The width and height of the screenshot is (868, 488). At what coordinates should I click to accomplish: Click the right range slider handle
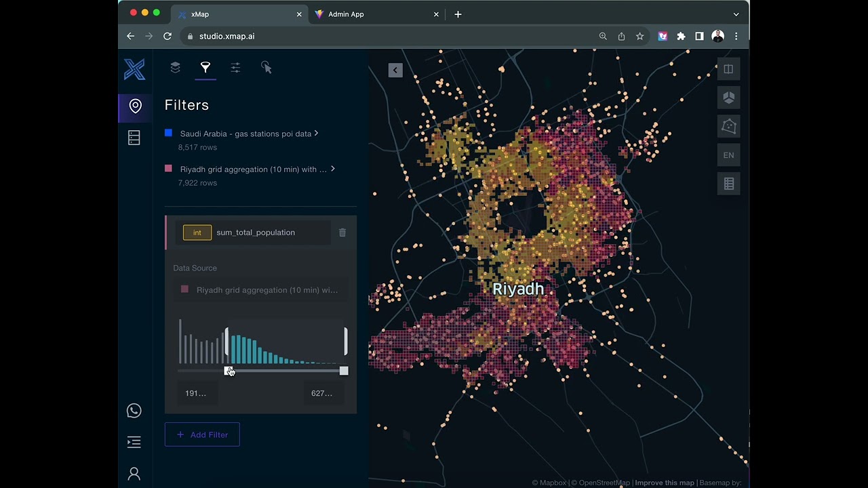coord(344,371)
